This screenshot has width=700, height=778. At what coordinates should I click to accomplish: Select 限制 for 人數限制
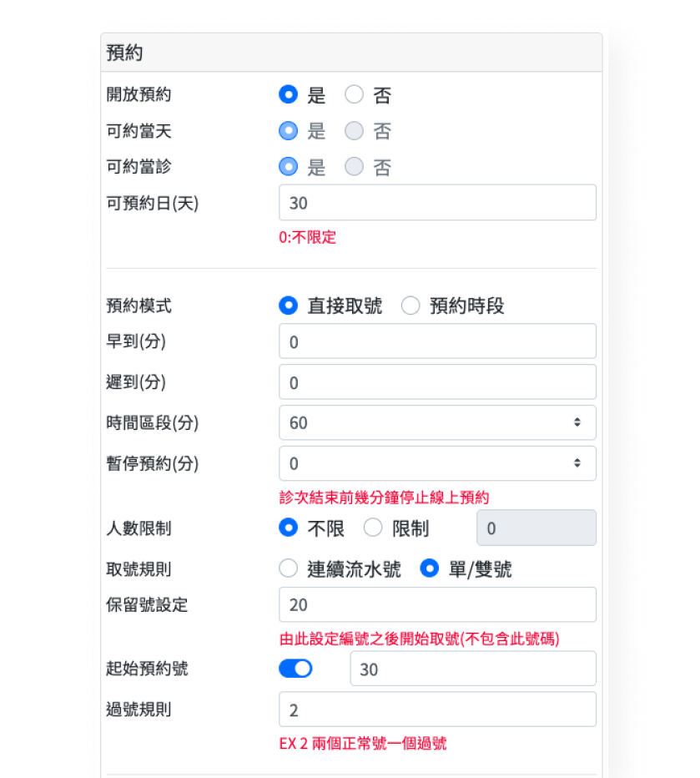373,528
